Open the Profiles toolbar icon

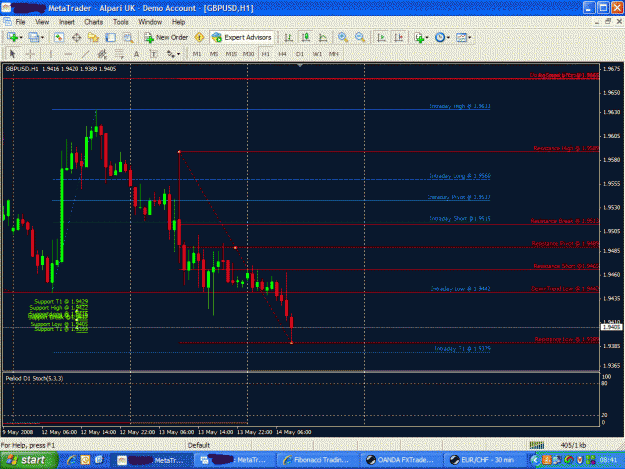click(x=34, y=37)
